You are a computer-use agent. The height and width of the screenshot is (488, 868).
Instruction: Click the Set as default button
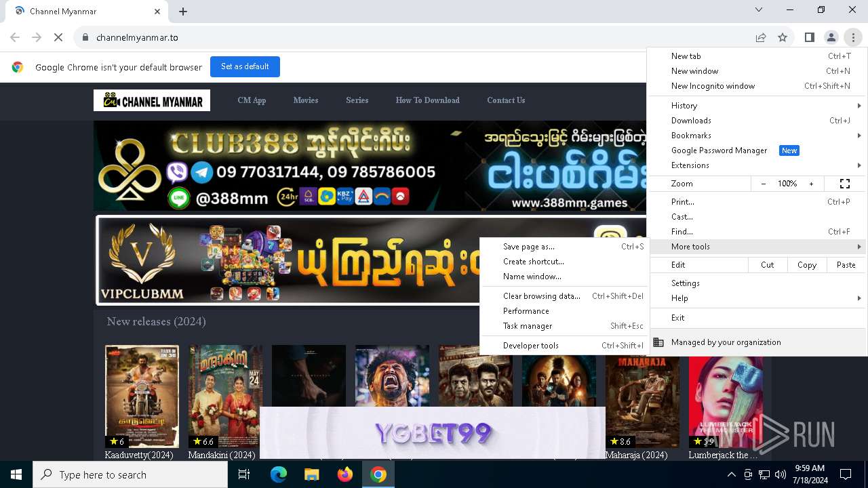pos(245,66)
